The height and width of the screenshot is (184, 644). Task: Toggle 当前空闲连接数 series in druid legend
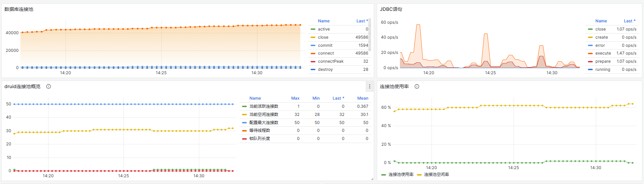264,115
